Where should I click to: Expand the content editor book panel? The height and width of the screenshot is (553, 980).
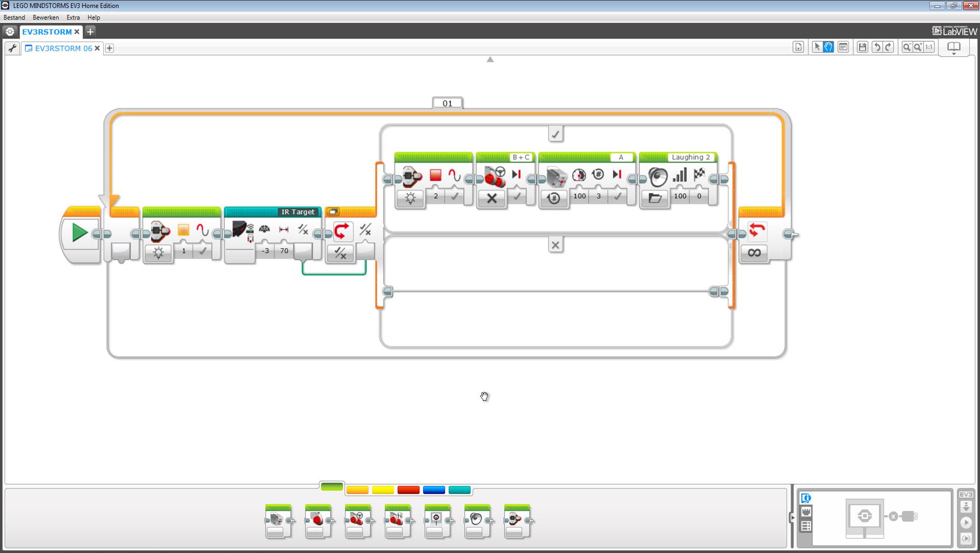click(953, 48)
